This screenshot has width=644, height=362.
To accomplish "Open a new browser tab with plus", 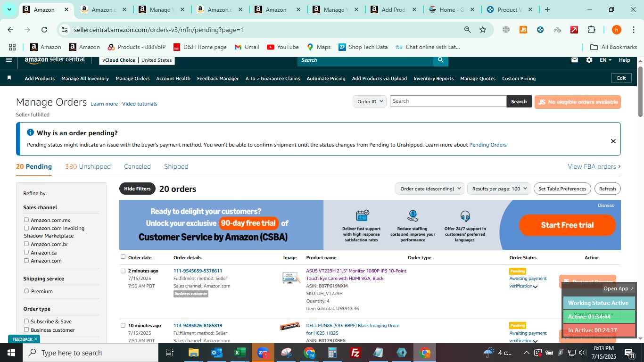I will (547, 9).
